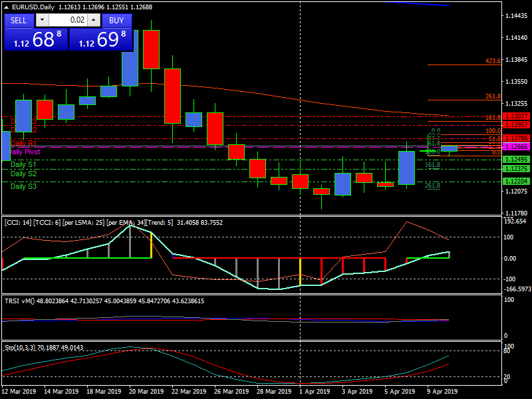Select the magenta 1.12666 pivot price label
Screen dimensions: 532x399
pyautogui.click(x=516, y=147)
